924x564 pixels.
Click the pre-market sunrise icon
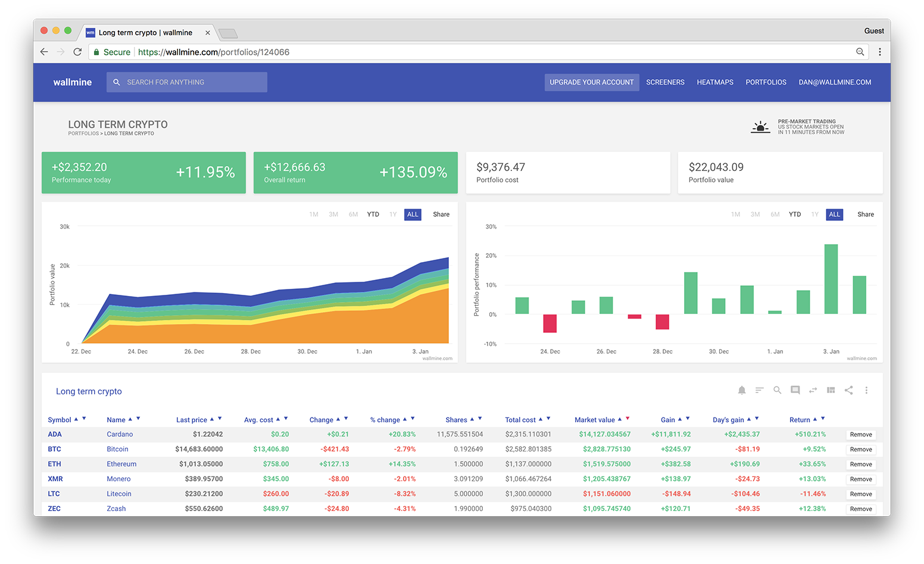[x=760, y=127]
